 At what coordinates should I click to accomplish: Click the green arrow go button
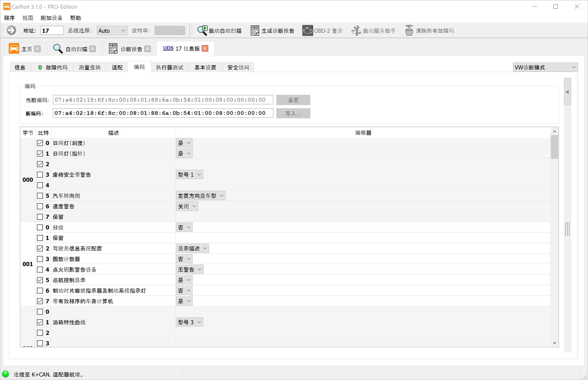[11, 31]
